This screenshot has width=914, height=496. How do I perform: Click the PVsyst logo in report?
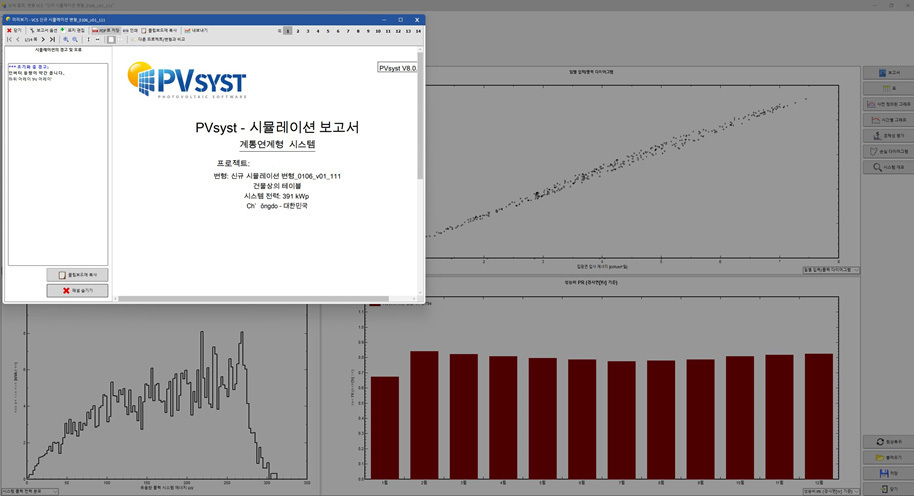[187, 80]
